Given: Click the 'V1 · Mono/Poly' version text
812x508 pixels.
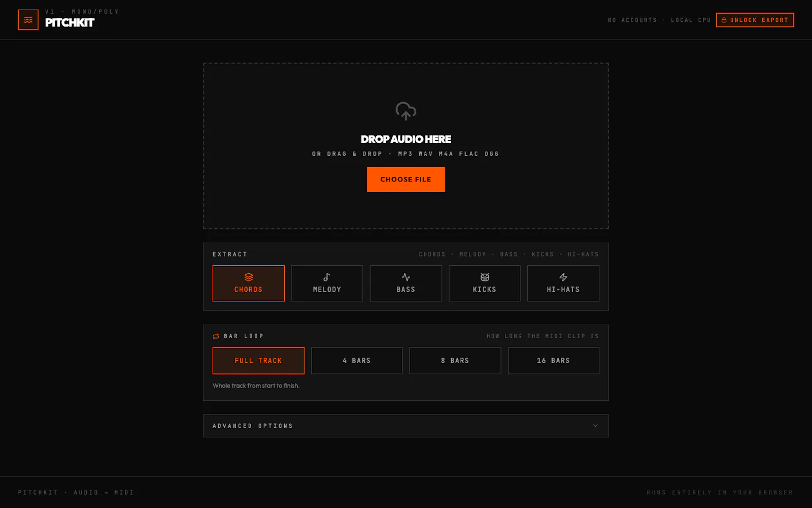Looking at the screenshot, I should coord(82,12).
